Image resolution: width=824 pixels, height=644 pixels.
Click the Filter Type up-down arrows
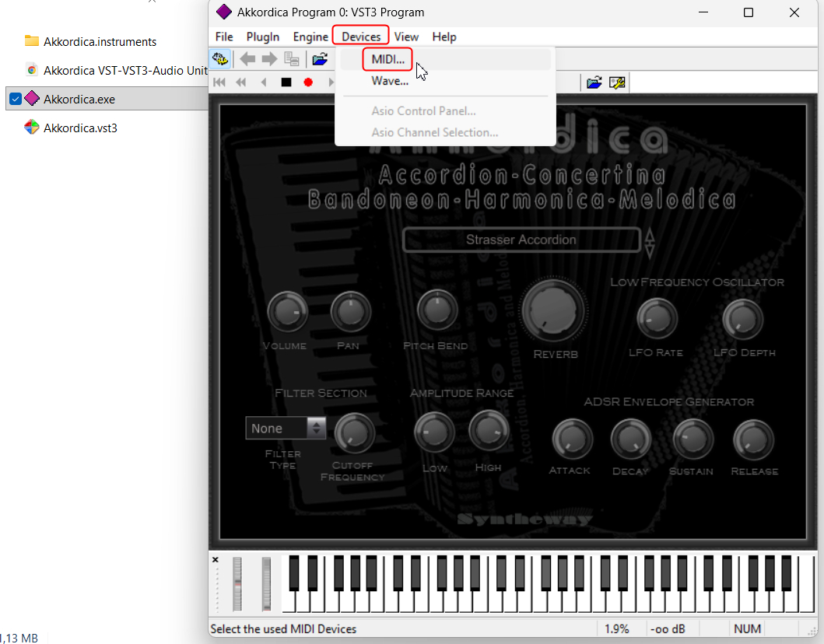tap(317, 428)
